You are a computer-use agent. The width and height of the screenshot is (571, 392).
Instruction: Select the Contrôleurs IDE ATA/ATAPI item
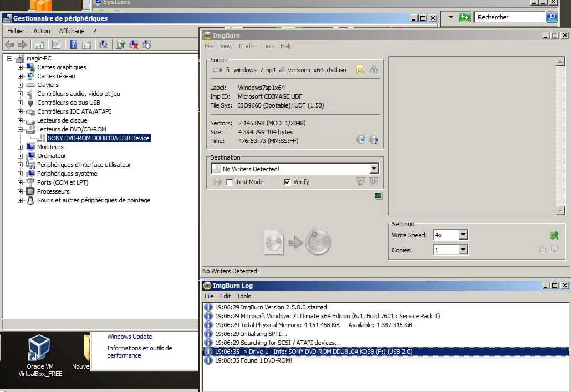pyautogui.click(x=74, y=111)
